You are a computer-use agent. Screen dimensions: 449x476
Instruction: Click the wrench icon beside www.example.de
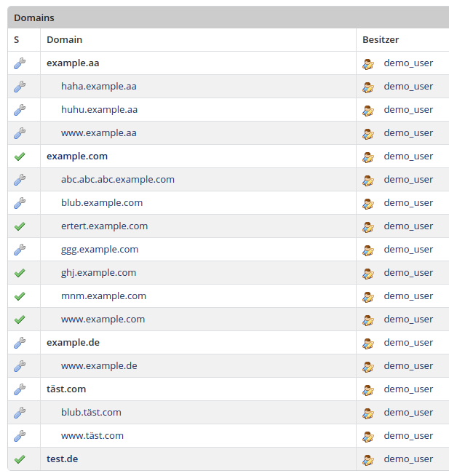click(20, 366)
